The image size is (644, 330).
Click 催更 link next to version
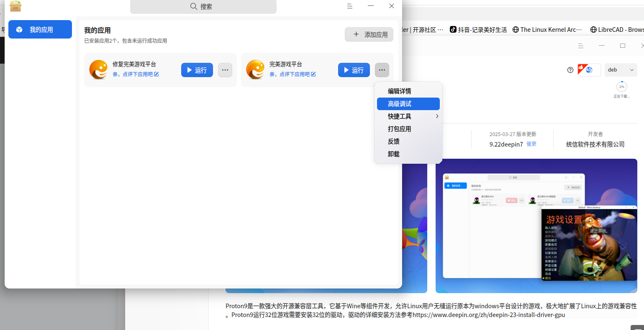[x=531, y=144]
